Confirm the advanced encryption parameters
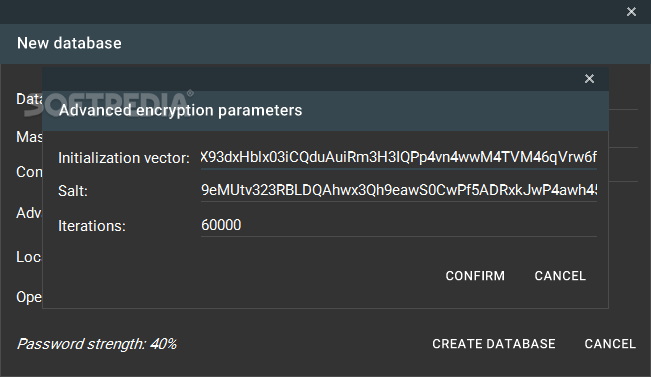 475,276
